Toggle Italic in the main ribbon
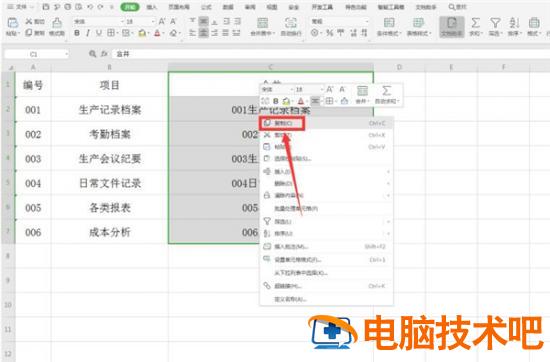This screenshot has height=362, width=550. [x=88, y=33]
